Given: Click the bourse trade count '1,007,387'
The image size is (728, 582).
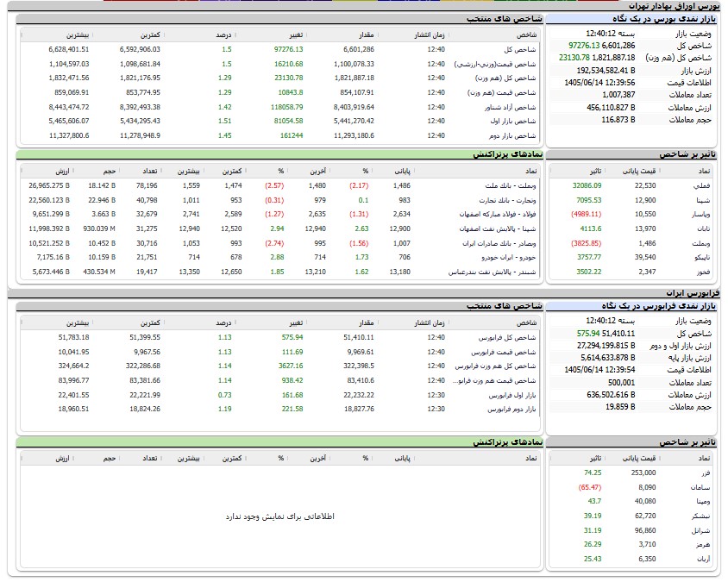Looking at the screenshot, I should [618, 95].
